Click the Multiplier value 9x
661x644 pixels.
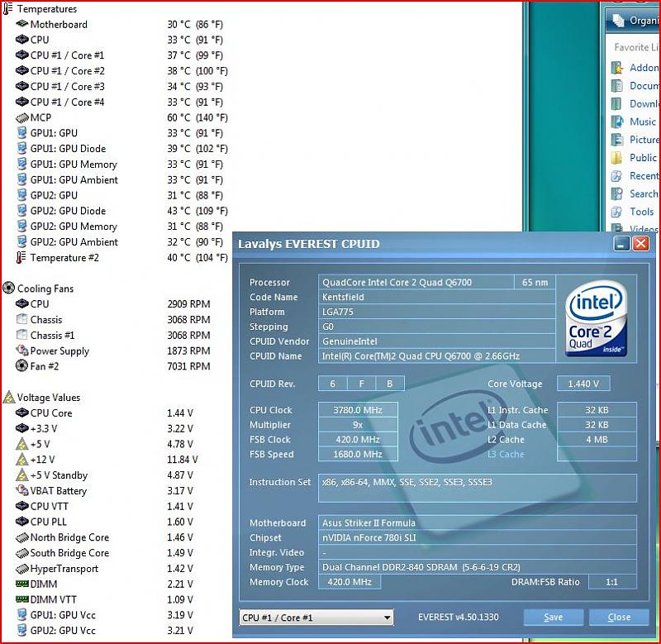pos(358,425)
